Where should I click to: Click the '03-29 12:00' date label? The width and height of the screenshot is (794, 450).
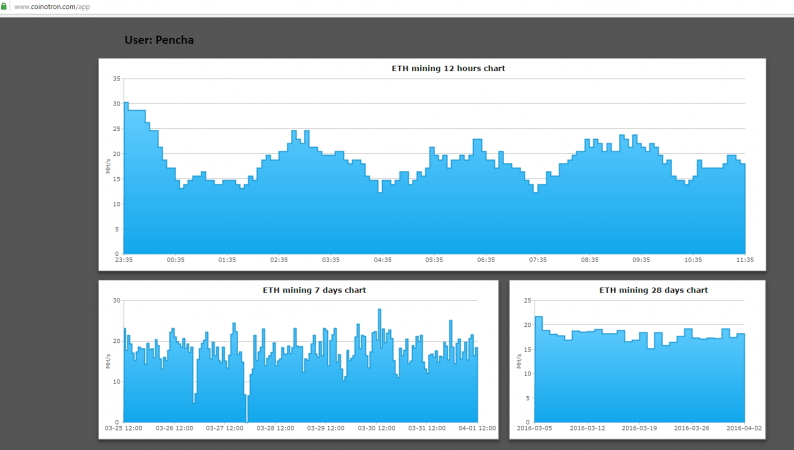[326, 428]
